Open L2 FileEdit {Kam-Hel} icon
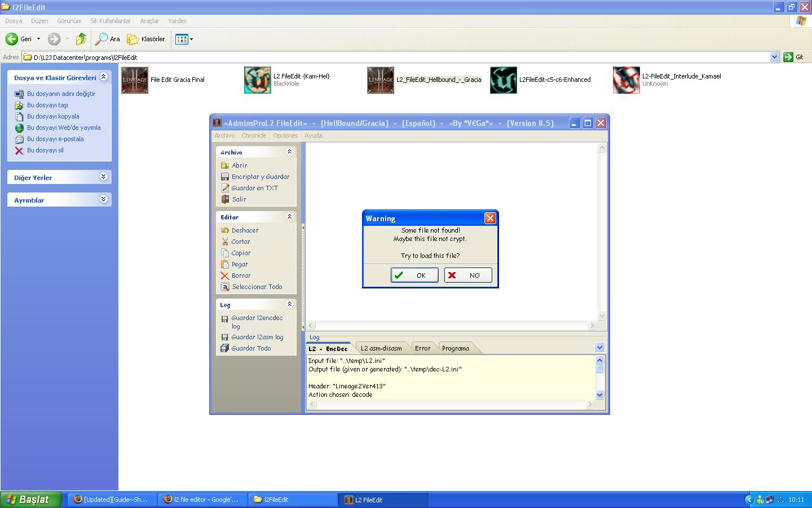812x508 pixels. 258,80
